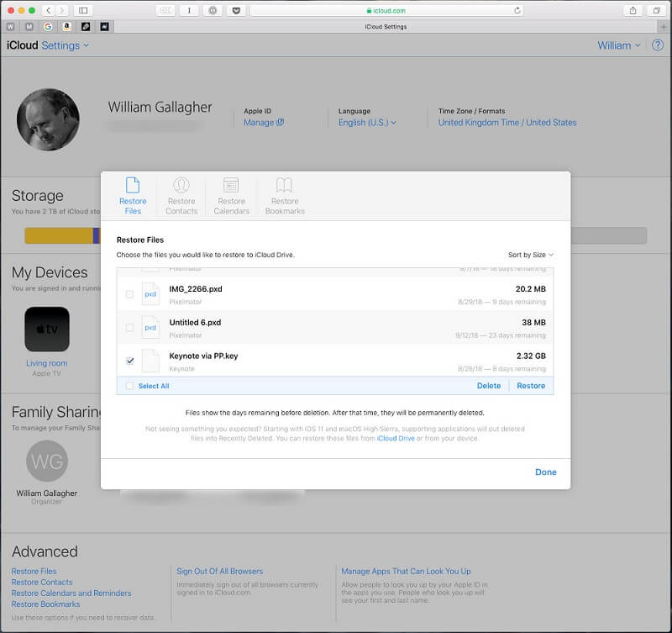672x633 pixels.
Task: Click the 2.32 GB file size
Action: click(531, 356)
